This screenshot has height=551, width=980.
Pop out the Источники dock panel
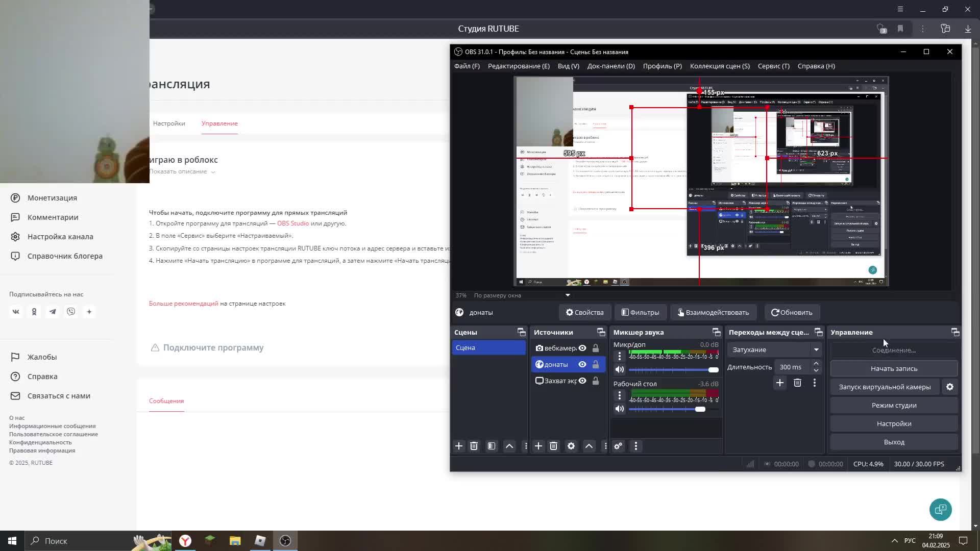tap(601, 332)
